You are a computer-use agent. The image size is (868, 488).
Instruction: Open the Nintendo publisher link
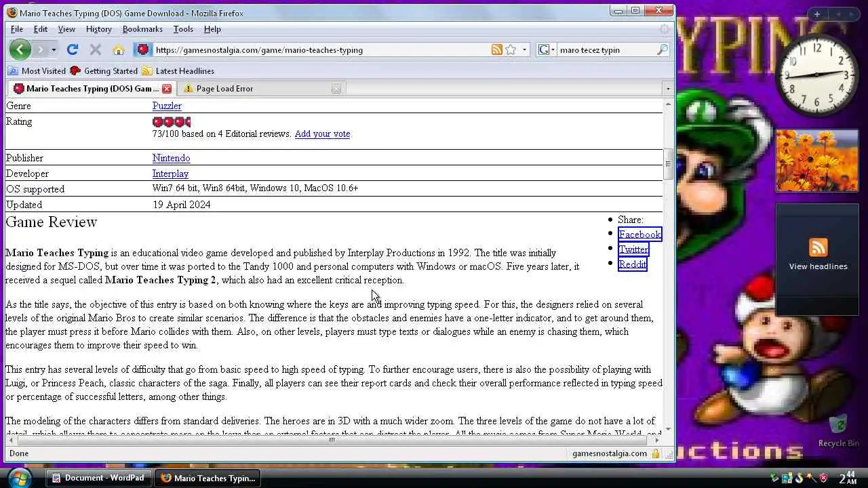coord(171,158)
